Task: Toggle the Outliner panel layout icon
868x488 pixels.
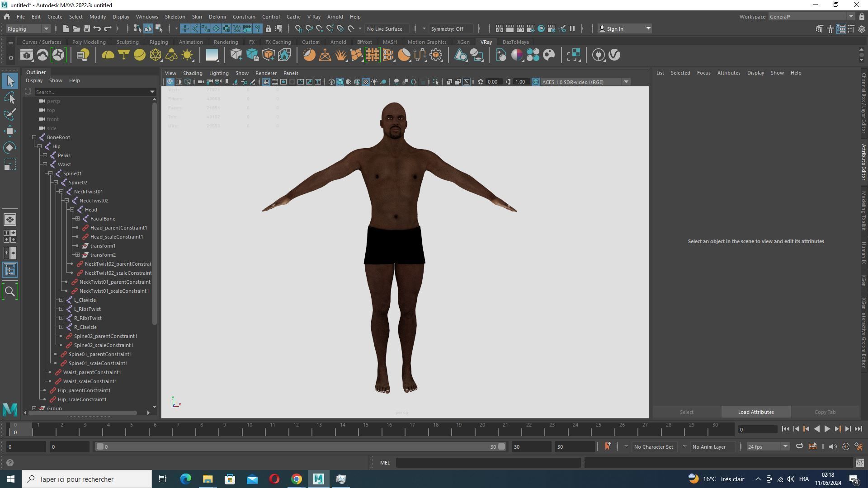Action: point(10,270)
